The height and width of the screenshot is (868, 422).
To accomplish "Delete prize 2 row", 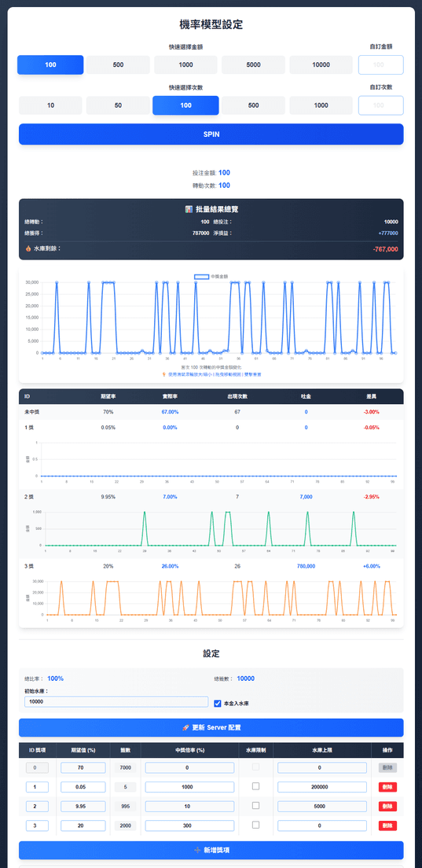I will point(387,806).
